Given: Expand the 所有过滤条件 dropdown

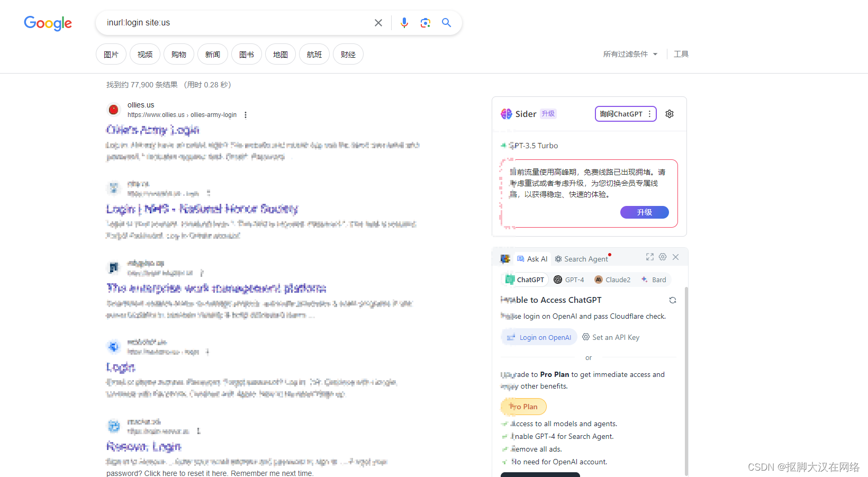Looking at the screenshot, I should coord(630,54).
